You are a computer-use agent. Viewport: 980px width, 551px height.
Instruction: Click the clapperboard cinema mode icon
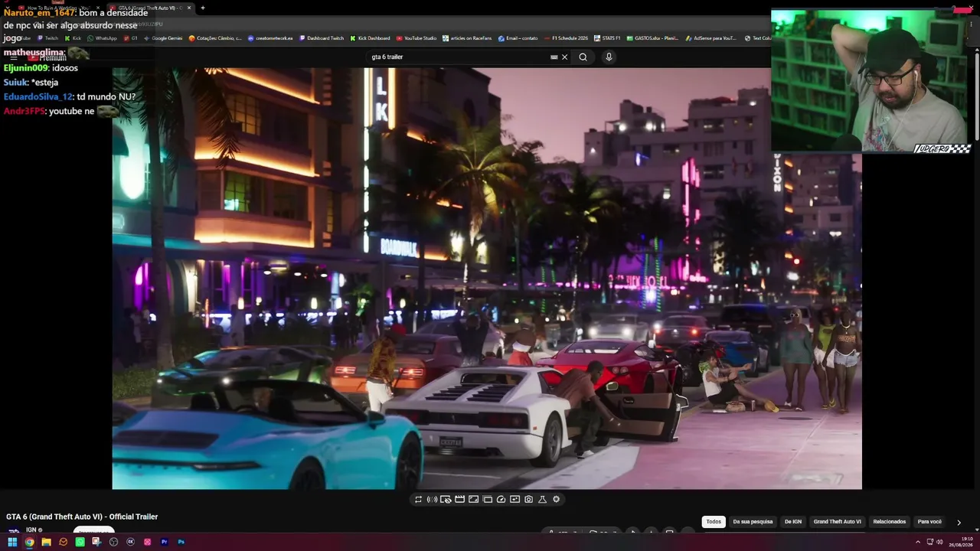459,500
